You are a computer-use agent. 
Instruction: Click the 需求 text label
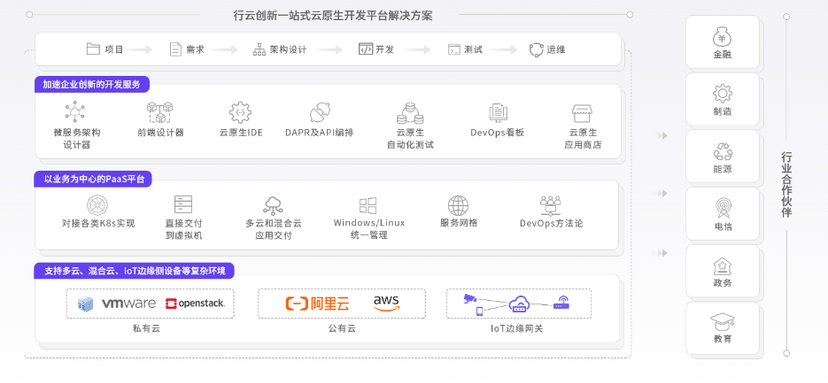click(x=195, y=50)
